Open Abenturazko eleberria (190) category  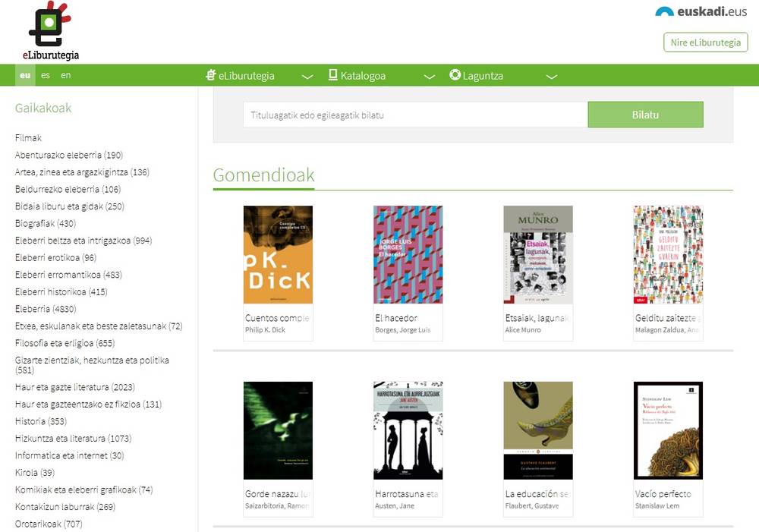point(69,155)
